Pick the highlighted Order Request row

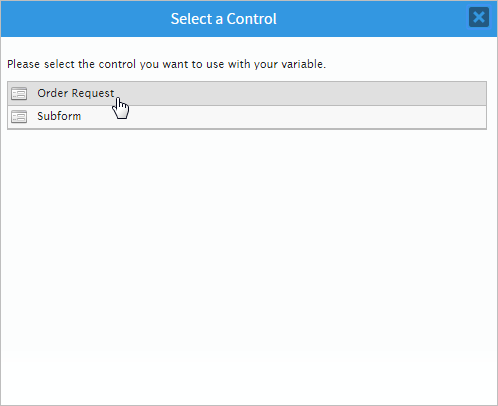click(247, 94)
